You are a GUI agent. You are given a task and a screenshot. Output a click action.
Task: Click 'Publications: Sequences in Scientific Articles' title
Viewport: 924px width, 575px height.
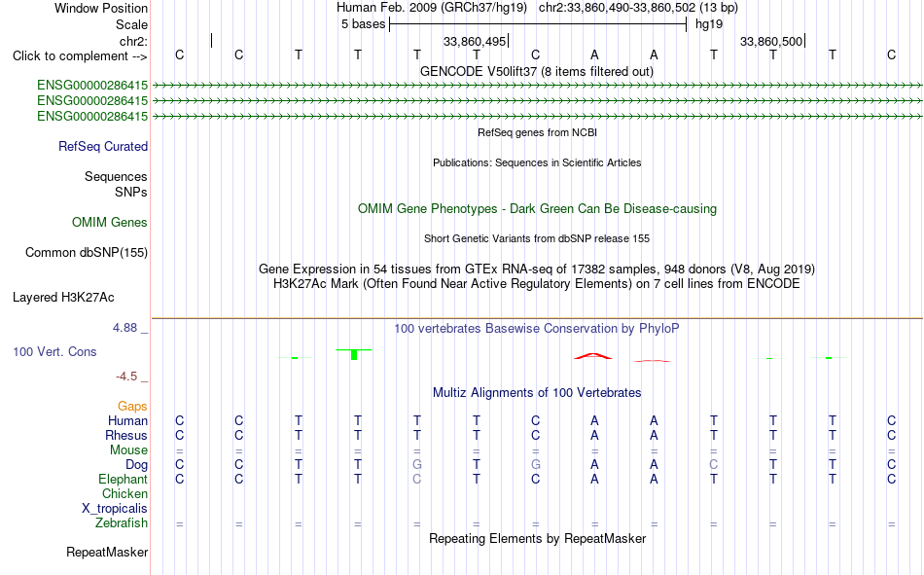pyautogui.click(x=537, y=162)
